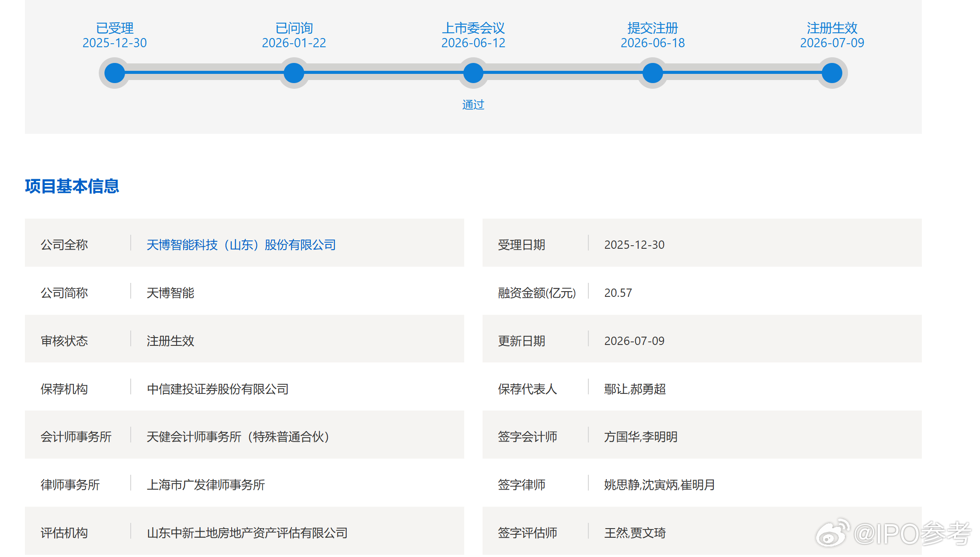Image resolution: width=980 pixels, height=557 pixels.
Task: Click law firm 上海市广发律师事务所
Action: (206, 485)
